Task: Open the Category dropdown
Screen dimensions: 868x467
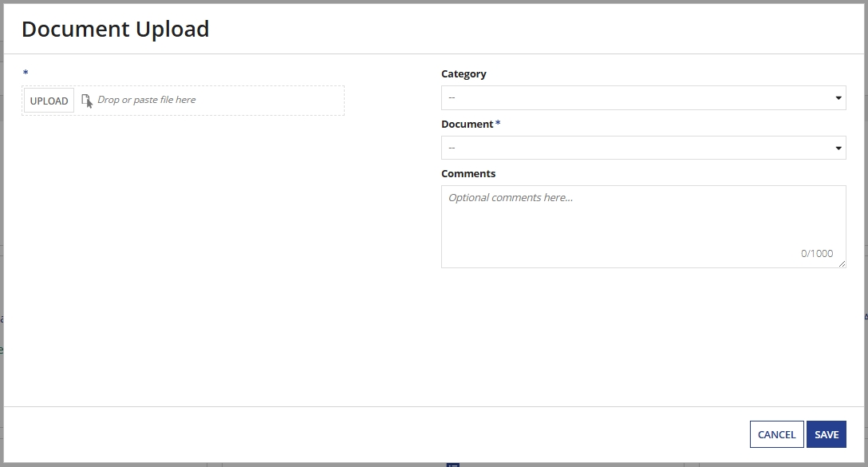Action: pyautogui.click(x=643, y=97)
